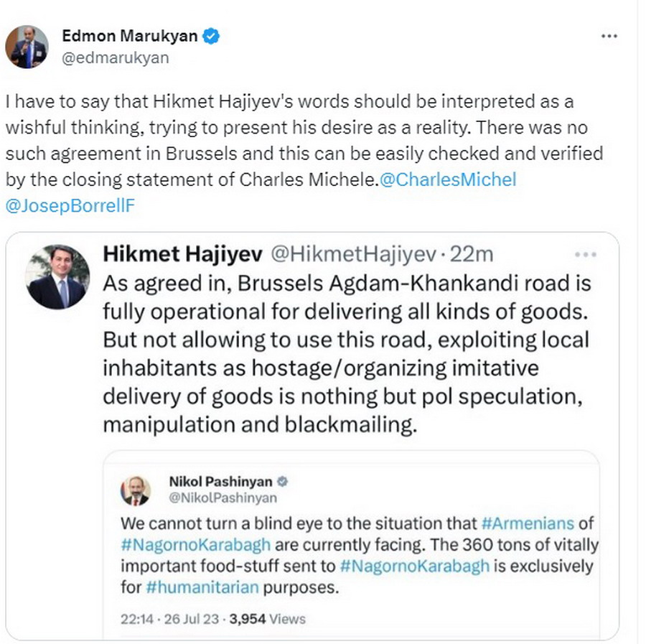Open the @JosepBorrellF mention
Image resolution: width=646 pixels, height=644 pixels.
70,206
